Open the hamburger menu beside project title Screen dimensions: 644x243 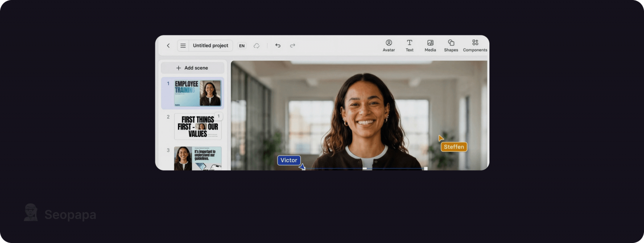click(183, 46)
